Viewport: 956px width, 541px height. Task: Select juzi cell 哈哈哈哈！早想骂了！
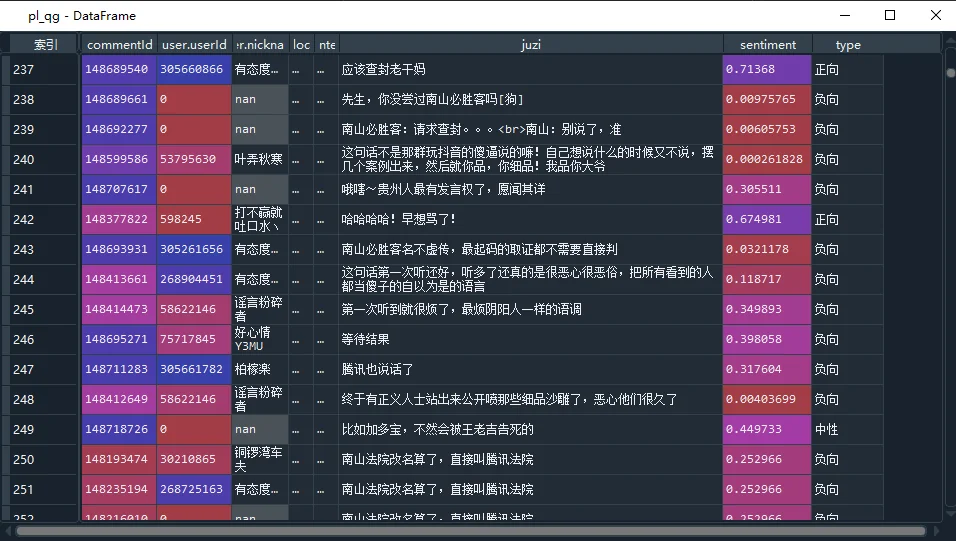(x=530, y=219)
